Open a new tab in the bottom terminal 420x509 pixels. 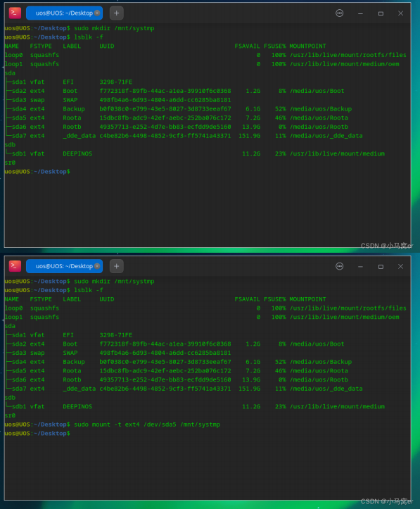click(x=117, y=266)
